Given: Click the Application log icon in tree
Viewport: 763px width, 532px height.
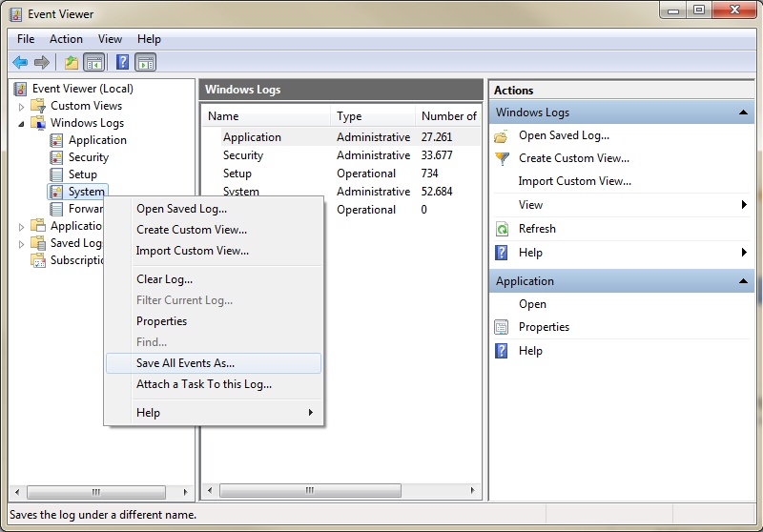Looking at the screenshot, I should [56, 140].
